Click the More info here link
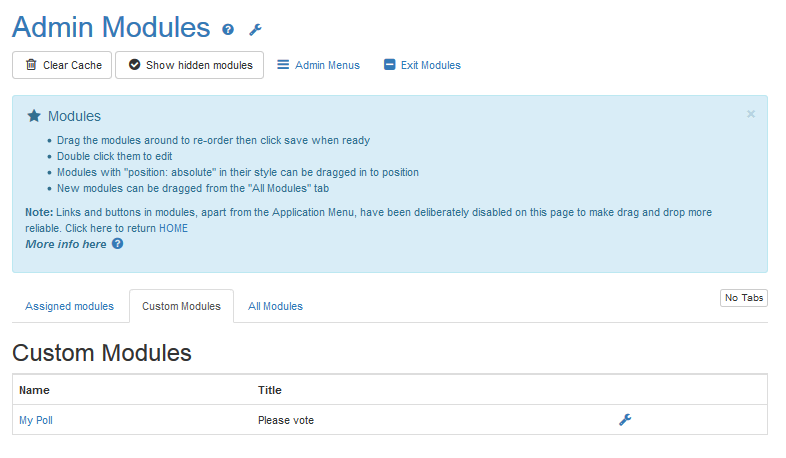The height and width of the screenshot is (458, 786). [x=66, y=244]
